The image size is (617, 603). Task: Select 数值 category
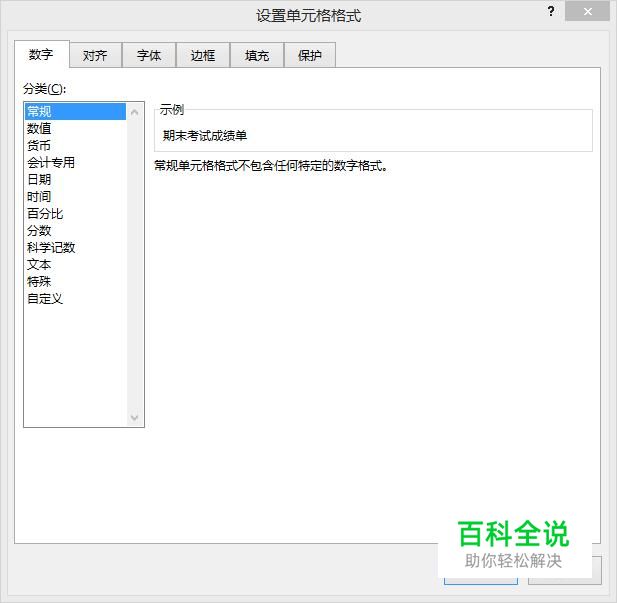click(75, 128)
